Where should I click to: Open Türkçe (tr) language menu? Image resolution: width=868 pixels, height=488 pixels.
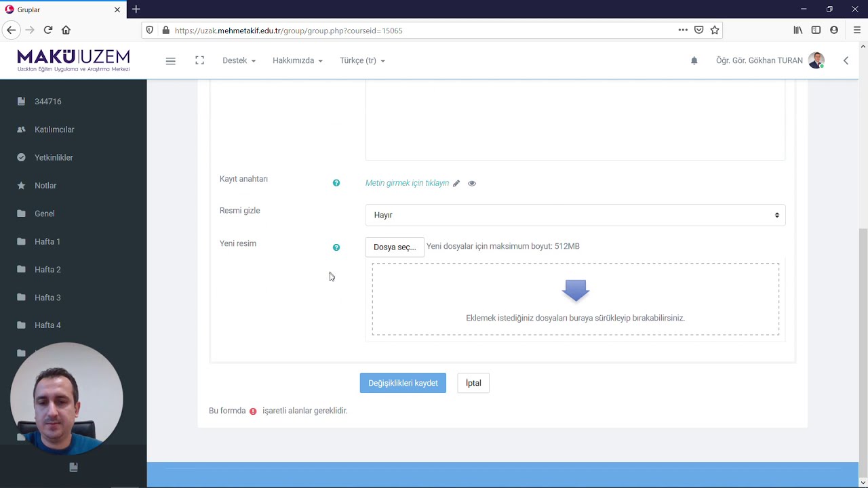[x=362, y=60]
